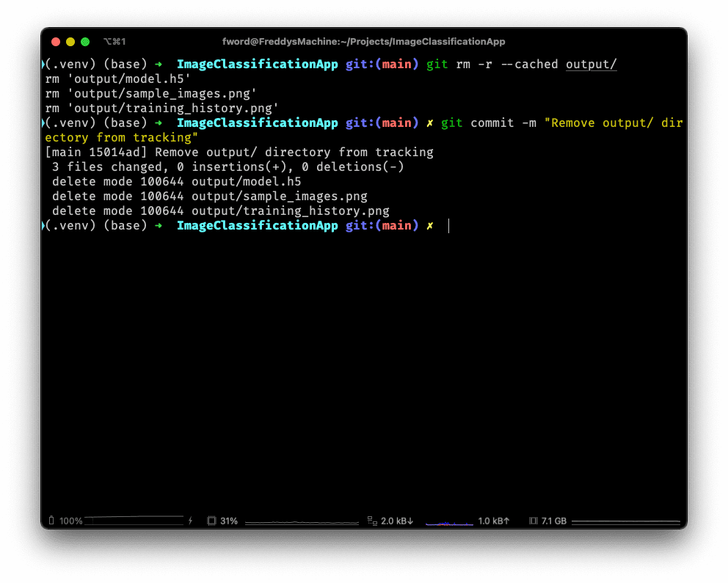Click the ⌥⌘1 tab shortcut indicator

click(114, 42)
